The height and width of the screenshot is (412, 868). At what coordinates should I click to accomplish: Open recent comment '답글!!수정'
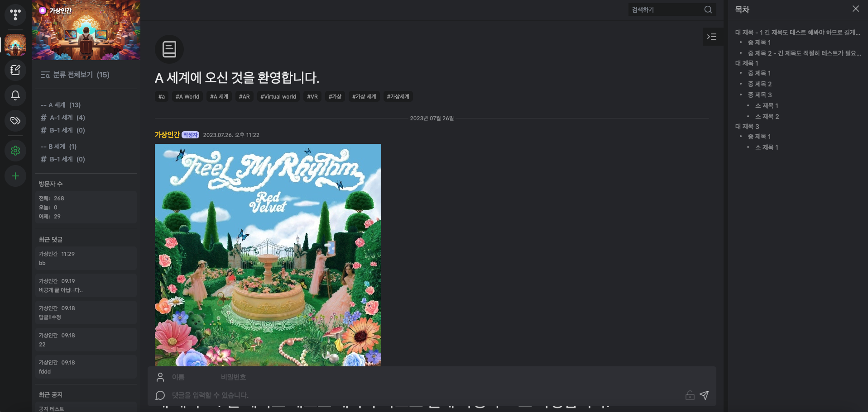(86, 313)
